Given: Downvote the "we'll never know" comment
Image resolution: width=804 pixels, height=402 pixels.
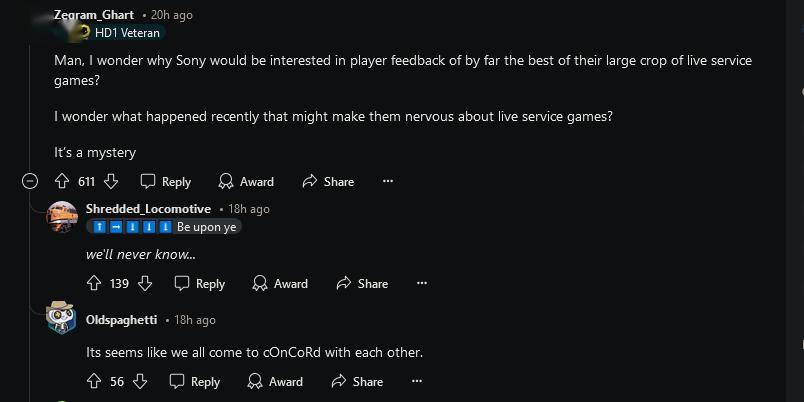Looking at the screenshot, I should [145, 283].
